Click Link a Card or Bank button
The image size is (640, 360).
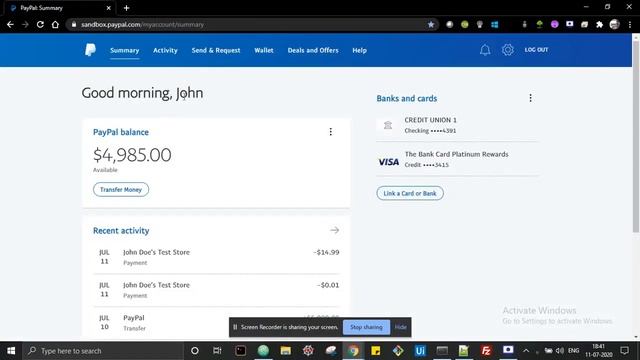click(410, 193)
